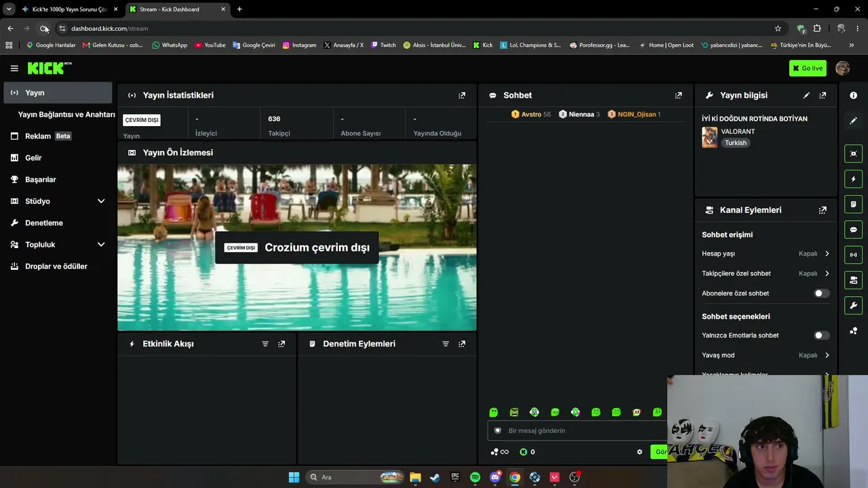868x488 pixels.
Task: Click the KICK logo
Action: (50, 68)
